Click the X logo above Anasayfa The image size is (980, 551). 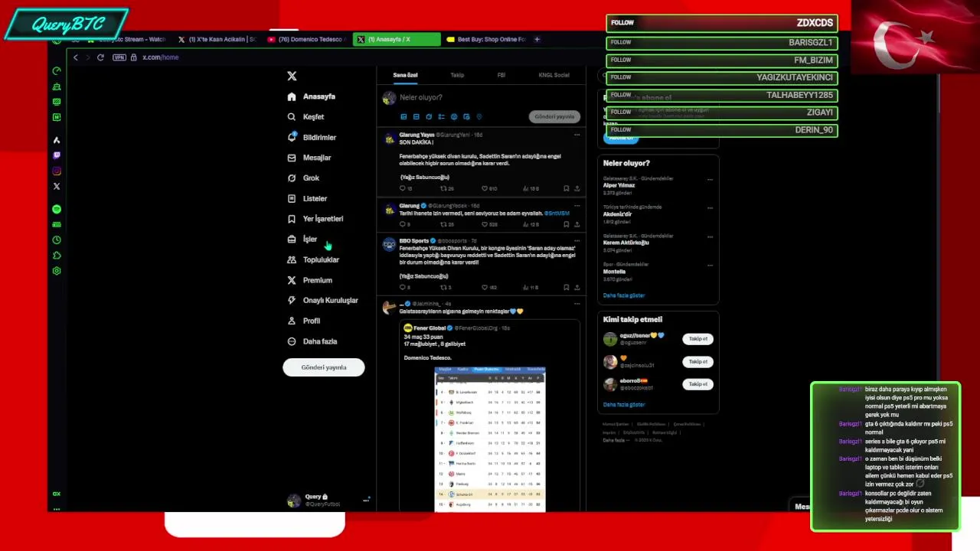click(x=292, y=76)
